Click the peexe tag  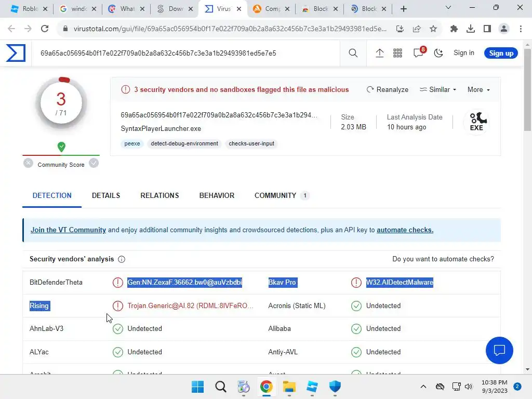[x=132, y=143]
